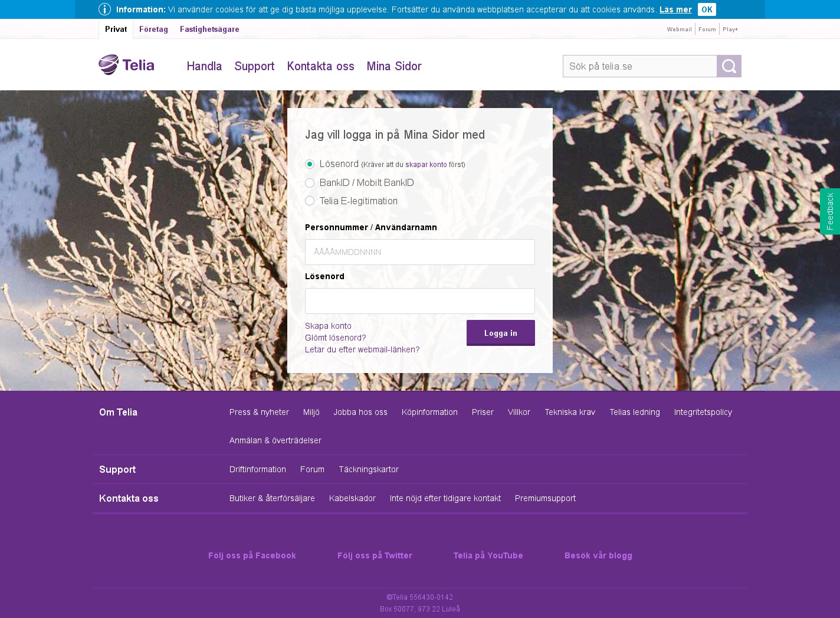Click Letar du efter webmail-länken? link
Screen dimensions: 840x618
(x=362, y=349)
